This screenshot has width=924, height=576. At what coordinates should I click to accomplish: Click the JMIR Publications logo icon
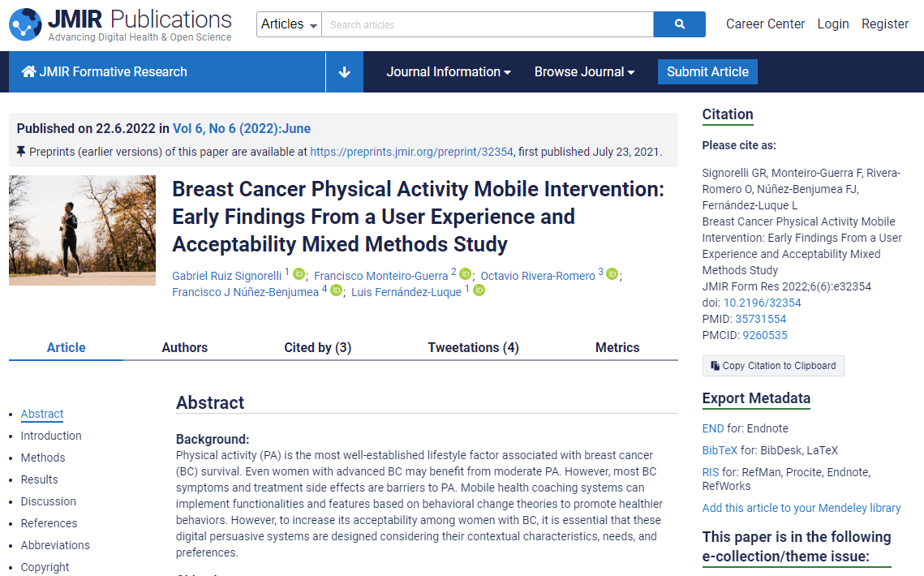tap(25, 25)
